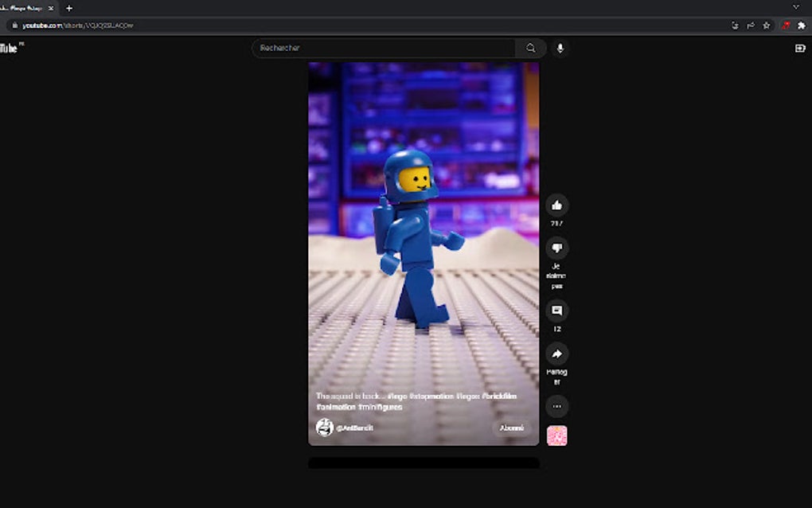Open the three-dot more actions menu
The height and width of the screenshot is (508, 812).
(556, 407)
